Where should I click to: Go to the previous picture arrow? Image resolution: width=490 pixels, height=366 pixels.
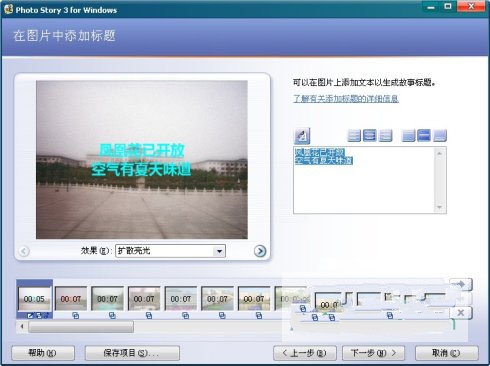(24, 251)
